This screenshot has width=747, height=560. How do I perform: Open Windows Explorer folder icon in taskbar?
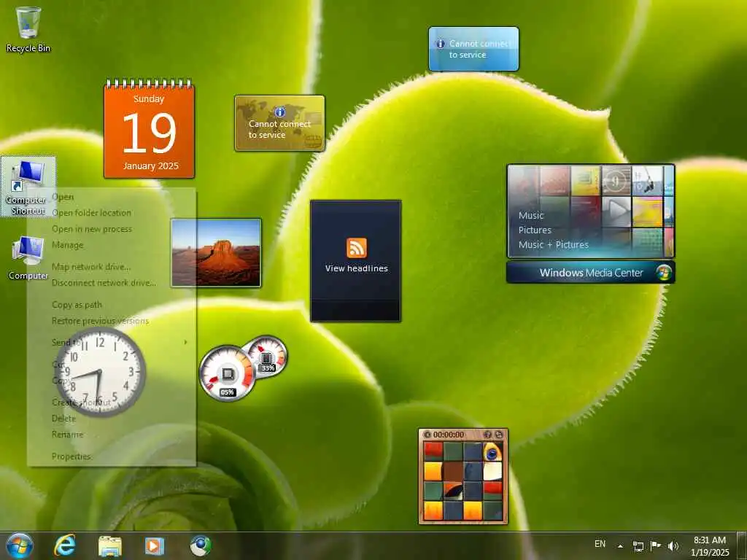tap(110, 545)
